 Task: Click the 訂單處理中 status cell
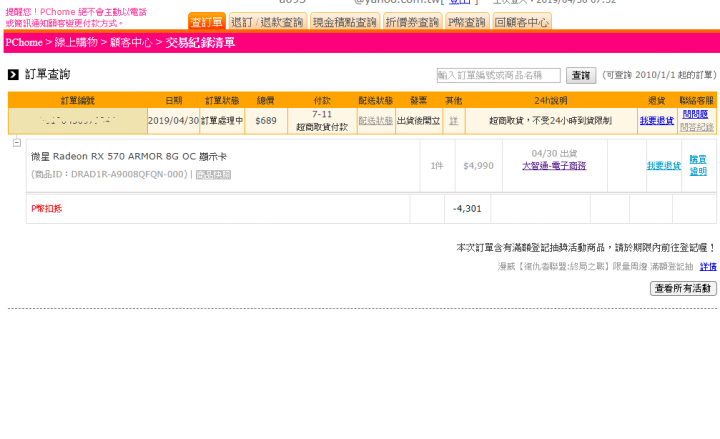(x=222, y=120)
